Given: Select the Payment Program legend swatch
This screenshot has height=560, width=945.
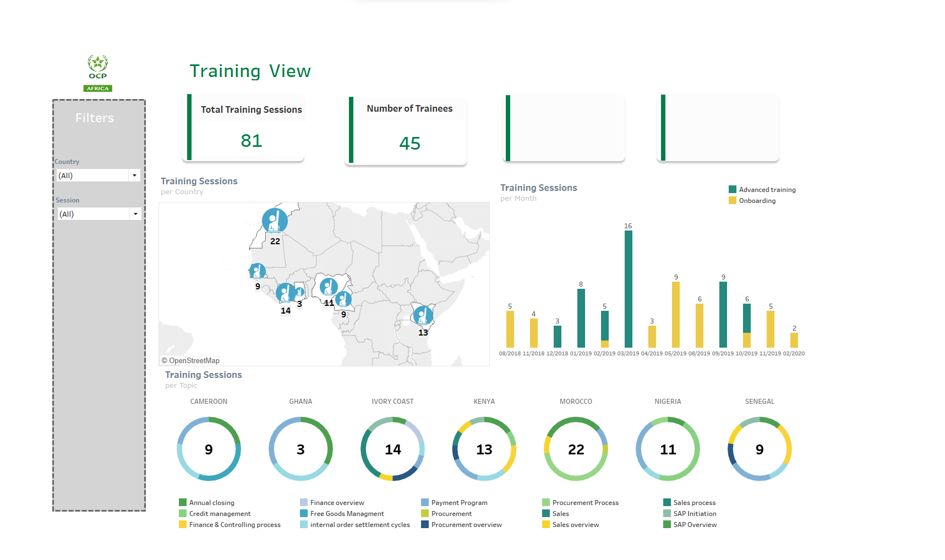Looking at the screenshot, I should (x=425, y=502).
